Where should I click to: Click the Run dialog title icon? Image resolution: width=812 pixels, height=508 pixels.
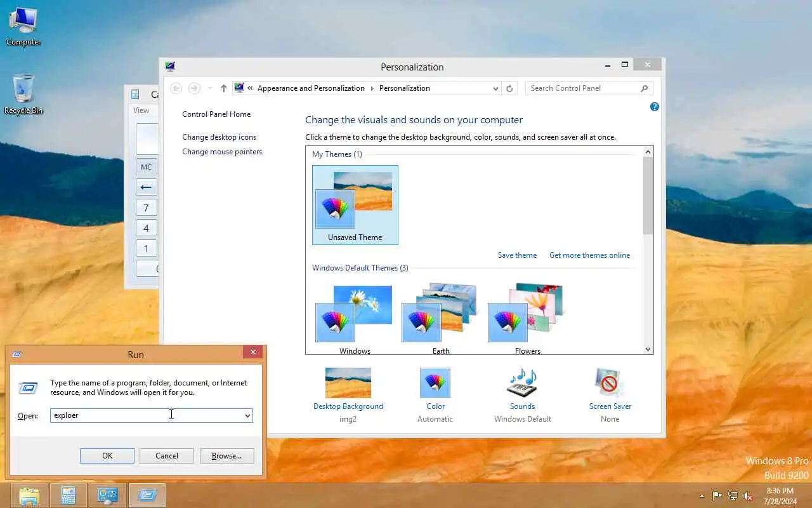[16, 354]
